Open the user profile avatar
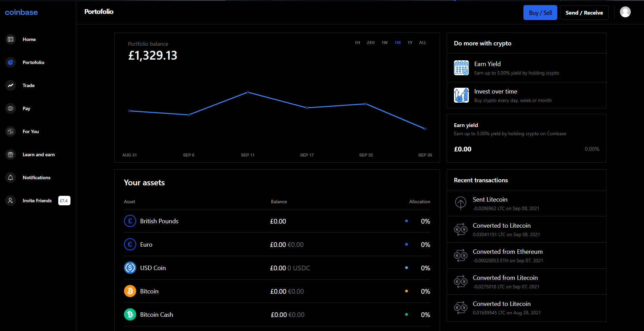644x331 pixels. 625,12
